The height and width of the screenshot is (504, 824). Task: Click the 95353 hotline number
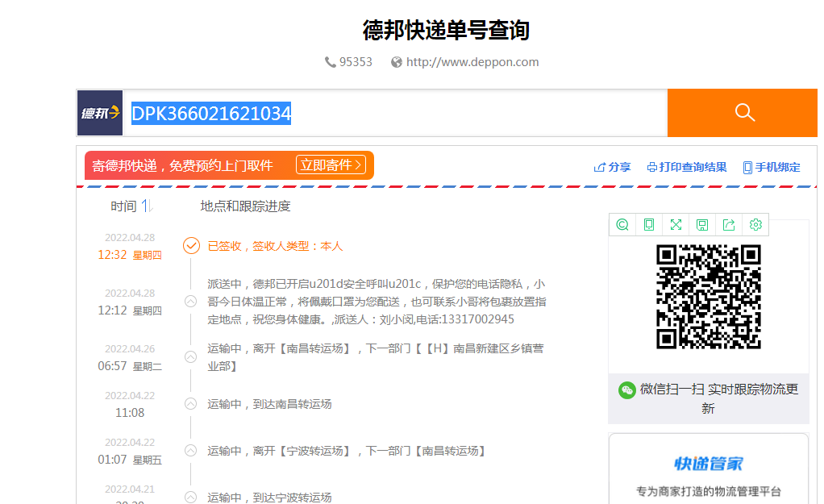click(x=356, y=62)
